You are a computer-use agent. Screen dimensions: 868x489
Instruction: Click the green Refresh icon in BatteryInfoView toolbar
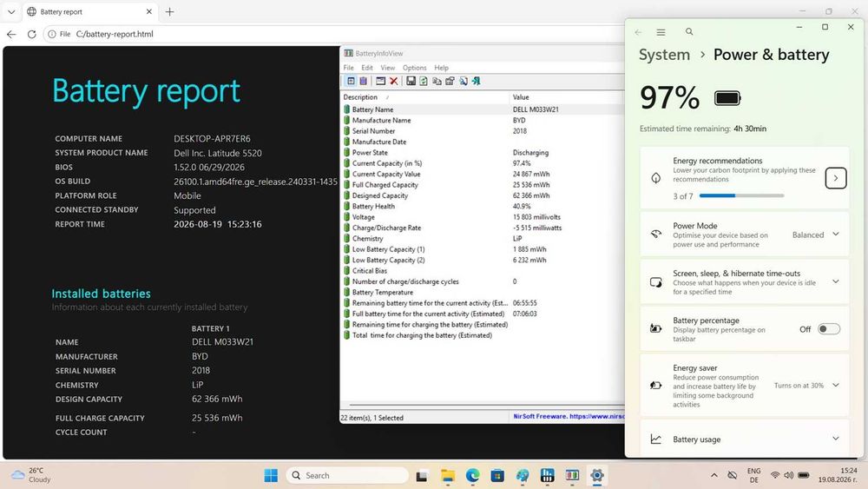(x=424, y=81)
